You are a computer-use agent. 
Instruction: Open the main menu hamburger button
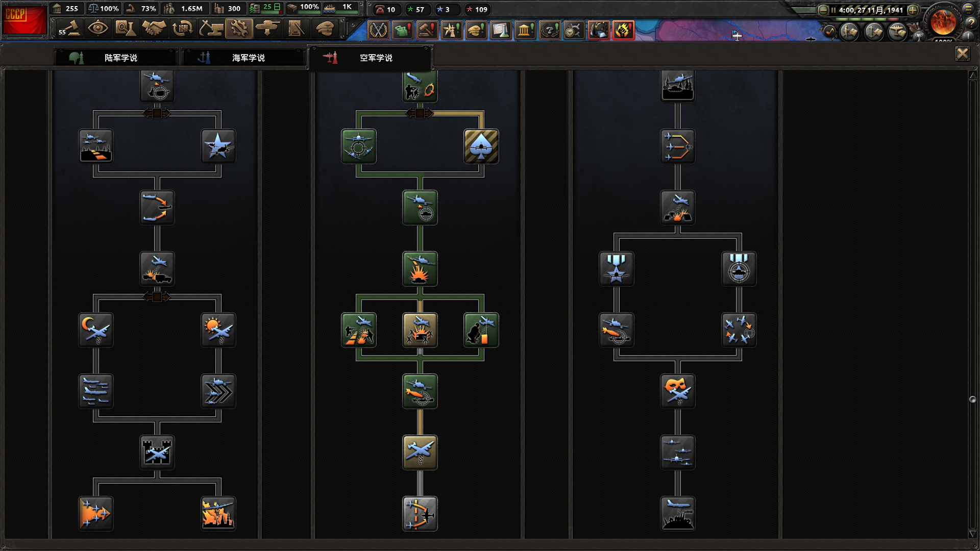[968, 9]
